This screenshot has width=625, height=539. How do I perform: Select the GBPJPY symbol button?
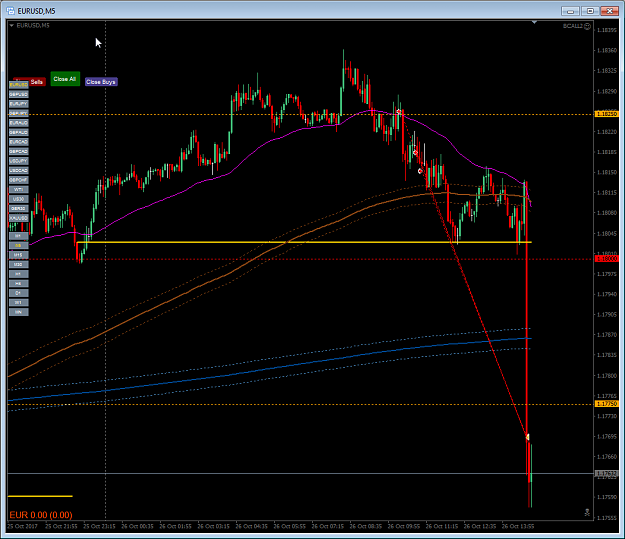[19, 114]
